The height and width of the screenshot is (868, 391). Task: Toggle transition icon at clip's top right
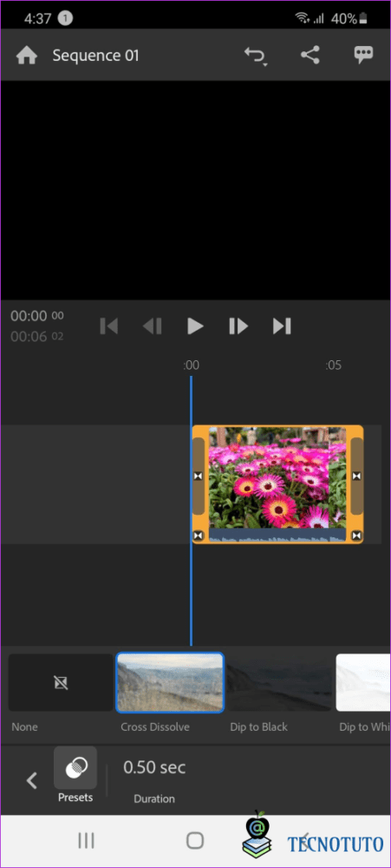coord(356,476)
